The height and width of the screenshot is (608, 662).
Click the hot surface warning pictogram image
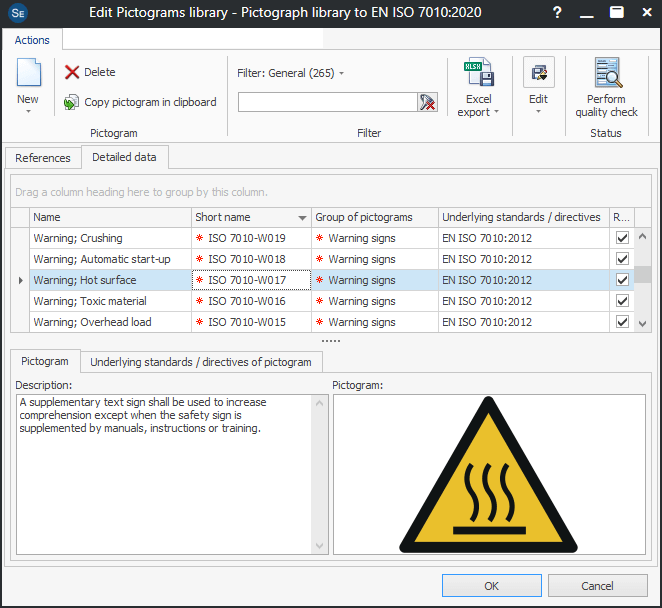pos(488,475)
